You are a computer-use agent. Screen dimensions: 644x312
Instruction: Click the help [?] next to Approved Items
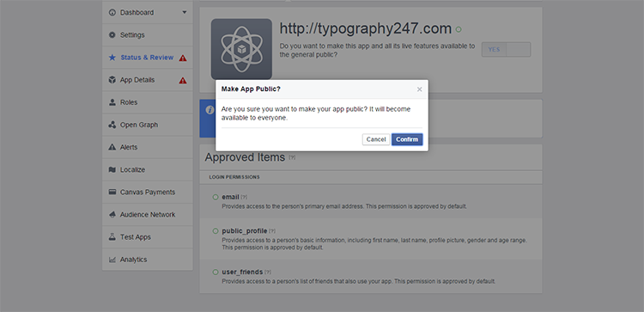[x=292, y=157]
